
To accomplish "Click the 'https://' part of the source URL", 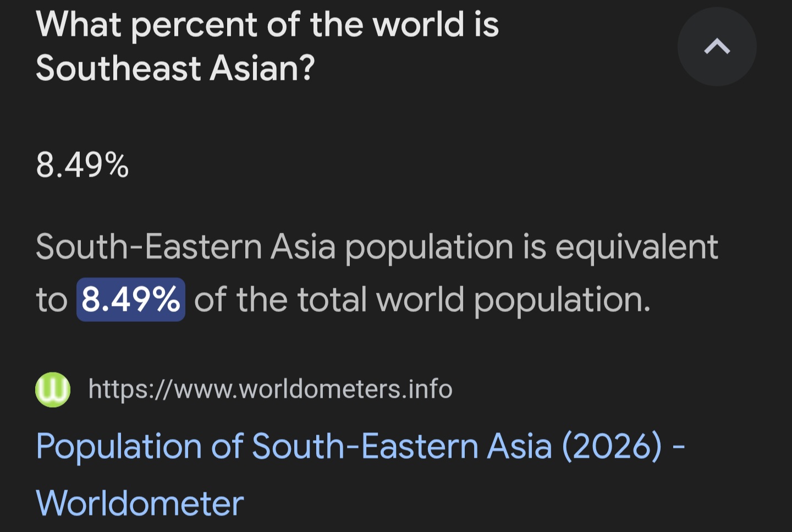I will point(130,390).
